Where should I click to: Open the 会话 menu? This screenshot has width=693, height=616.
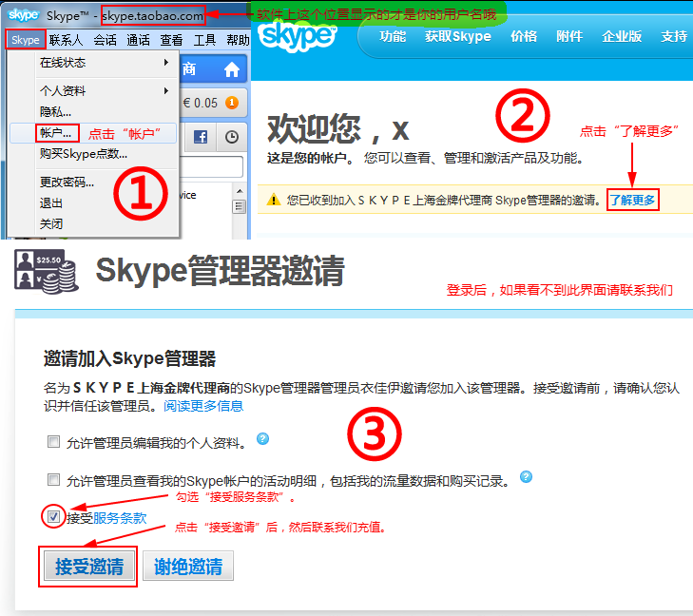(x=106, y=40)
